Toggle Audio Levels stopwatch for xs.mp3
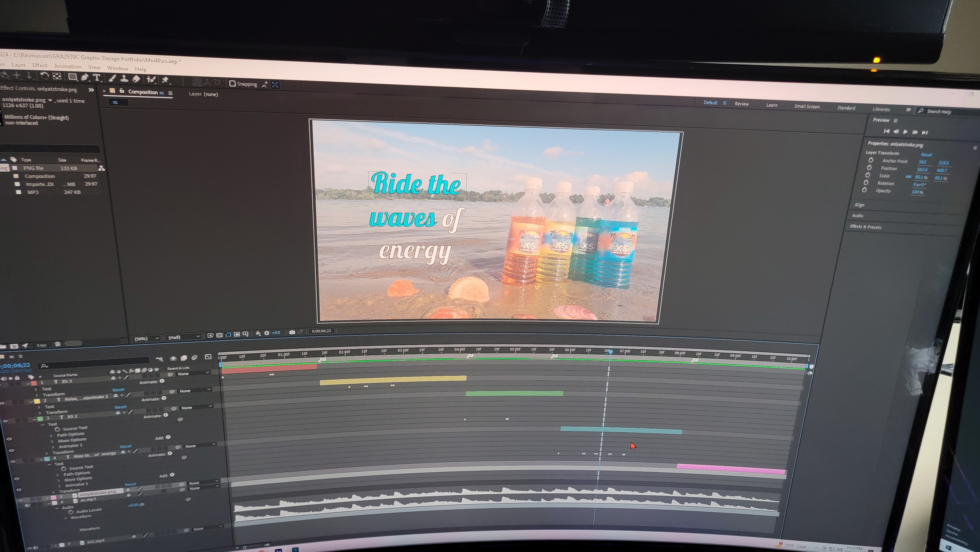The width and height of the screenshot is (980, 552). click(x=71, y=512)
